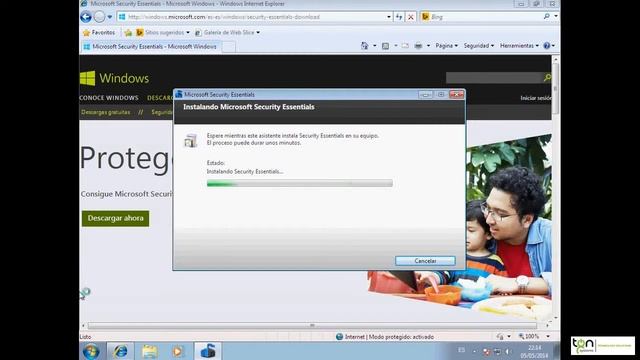Click the Print icon
Viewport: 640px width, 360px height.
[x=418, y=46]
